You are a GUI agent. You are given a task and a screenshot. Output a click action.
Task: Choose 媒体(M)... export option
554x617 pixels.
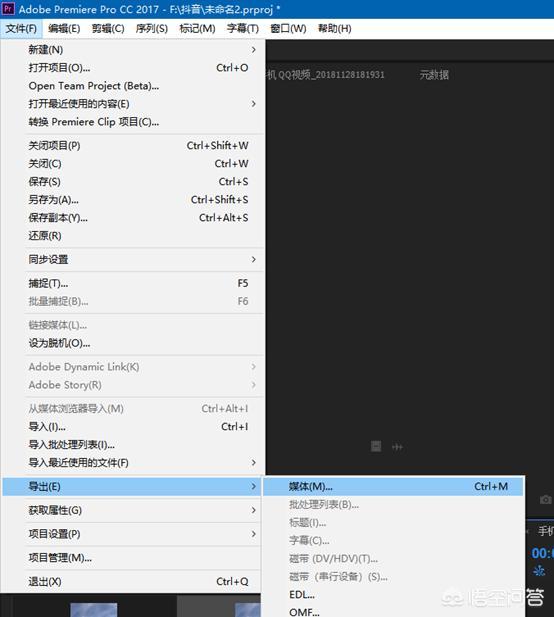(x=393, y=487)
